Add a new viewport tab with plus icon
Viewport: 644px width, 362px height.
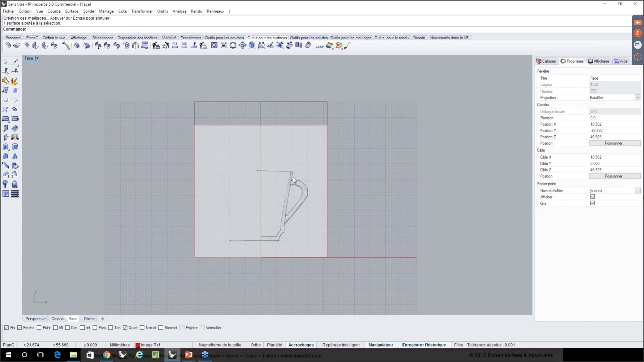point(103,319)
